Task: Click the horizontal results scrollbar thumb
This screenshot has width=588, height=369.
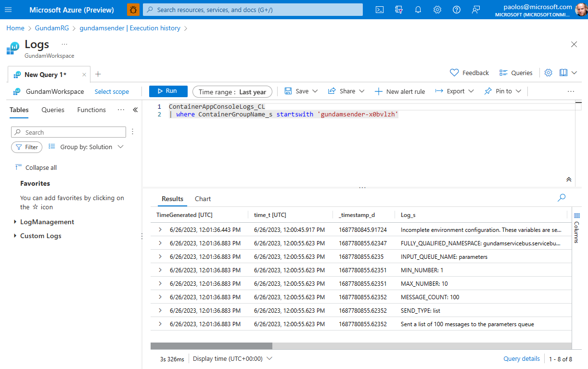Action: coord(211,346)
